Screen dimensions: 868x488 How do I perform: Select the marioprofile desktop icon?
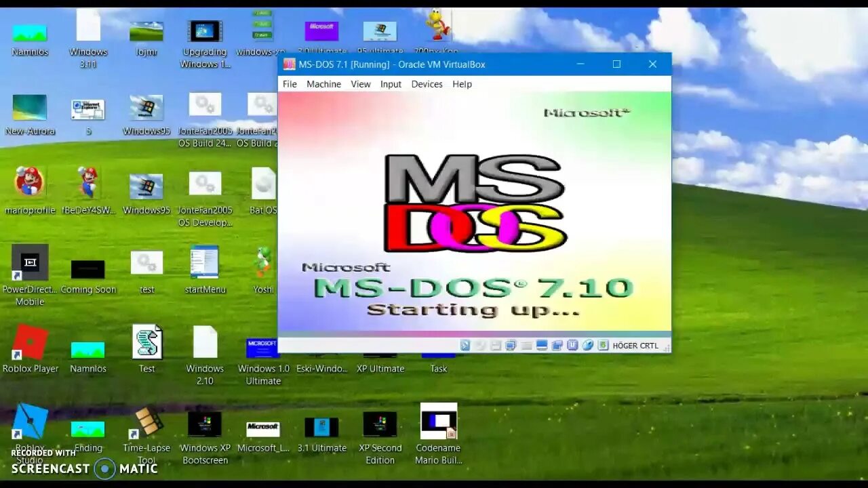tap(30, 191)
